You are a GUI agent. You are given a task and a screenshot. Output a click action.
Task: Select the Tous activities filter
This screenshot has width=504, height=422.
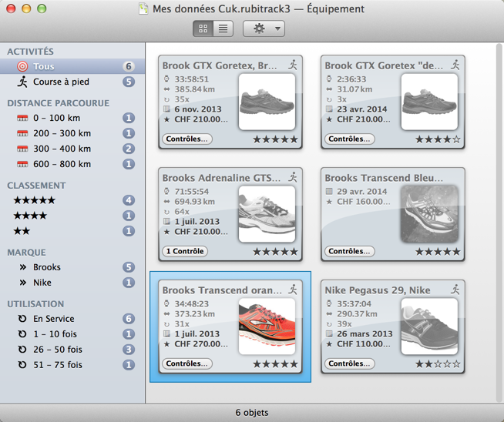[72, 66]
